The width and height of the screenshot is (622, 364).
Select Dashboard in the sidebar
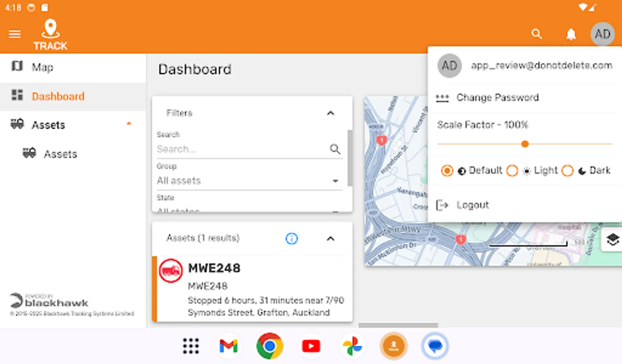[58, 96]
